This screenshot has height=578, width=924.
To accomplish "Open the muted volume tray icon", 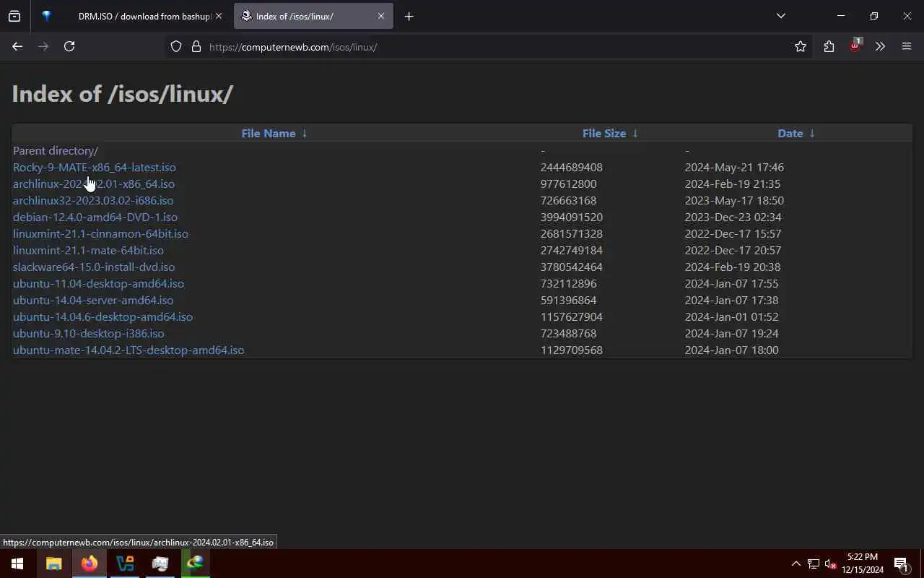I will [830, 564].
